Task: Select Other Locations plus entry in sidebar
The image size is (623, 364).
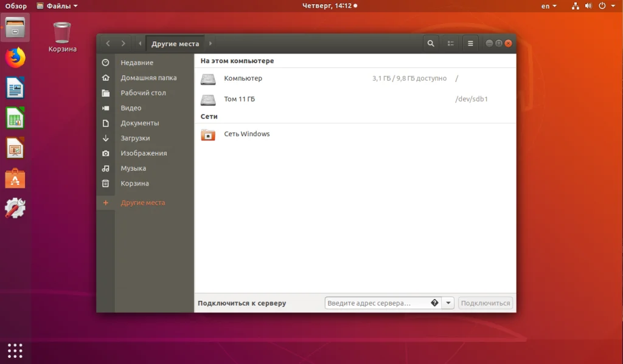Action: (x=145, y=202)
